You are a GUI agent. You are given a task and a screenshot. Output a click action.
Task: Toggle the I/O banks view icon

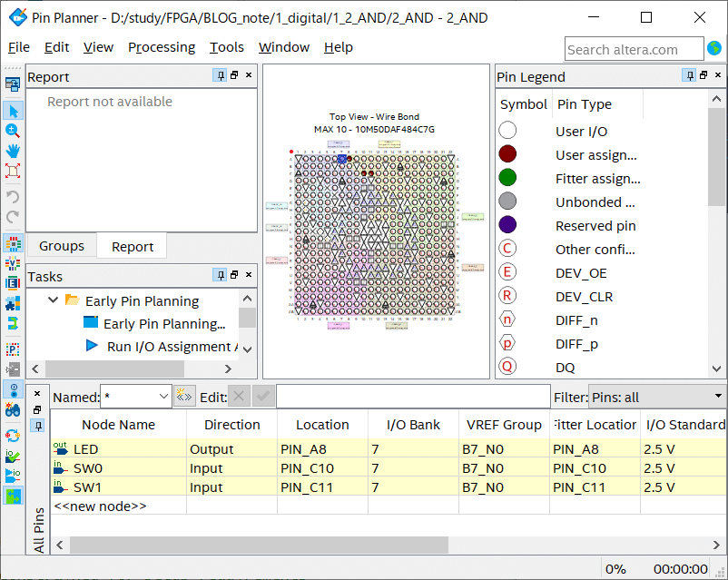click(13, 243)
